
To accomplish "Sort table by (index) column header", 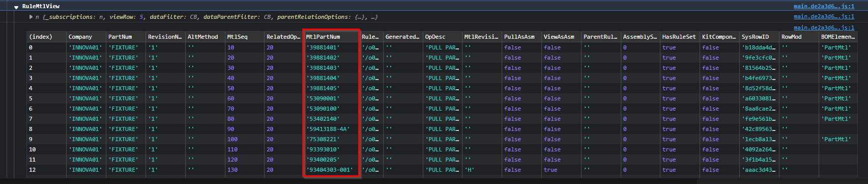I will tap(47, 37).
